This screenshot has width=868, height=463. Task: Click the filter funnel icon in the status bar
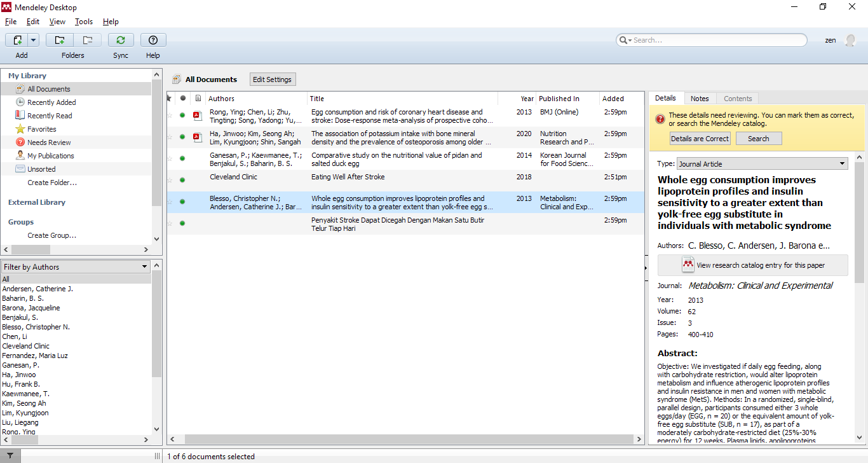(10, 456)
